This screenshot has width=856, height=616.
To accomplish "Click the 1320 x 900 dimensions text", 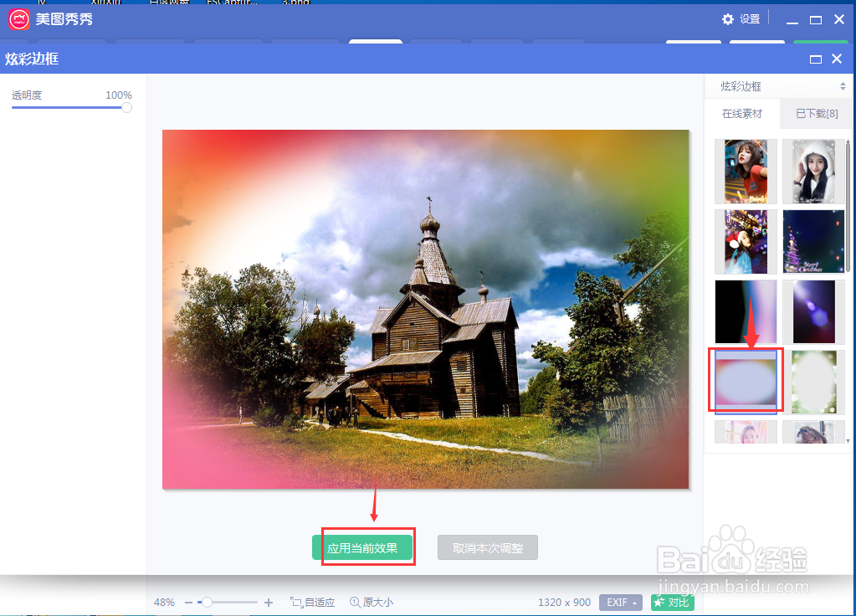I will 565,603.
